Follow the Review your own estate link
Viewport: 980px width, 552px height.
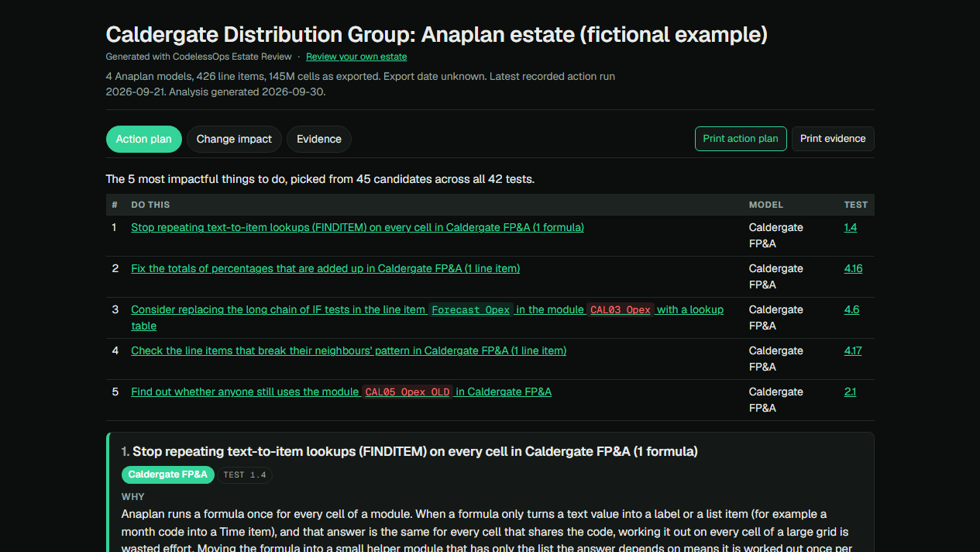(x=356, y=57)
